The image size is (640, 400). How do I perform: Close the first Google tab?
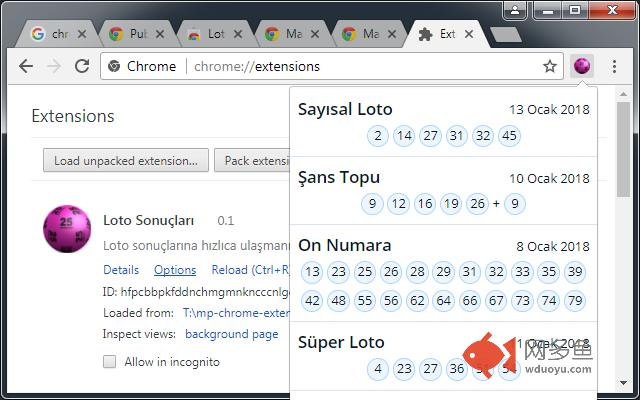[82, 34]
